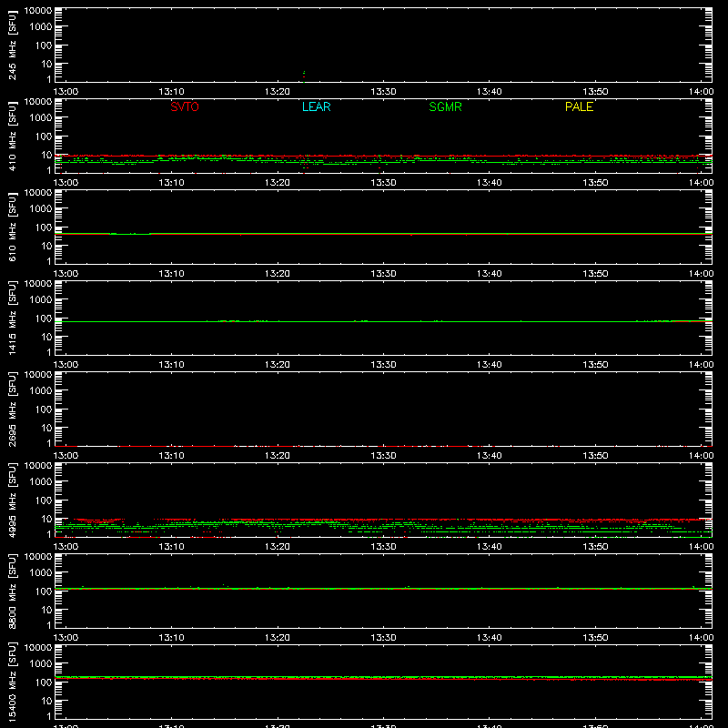The image size is (728, 728).
Task: Click 13:50 time label under 2695 MHz plot
Action: pyautogui.click(x=595, y=456)
